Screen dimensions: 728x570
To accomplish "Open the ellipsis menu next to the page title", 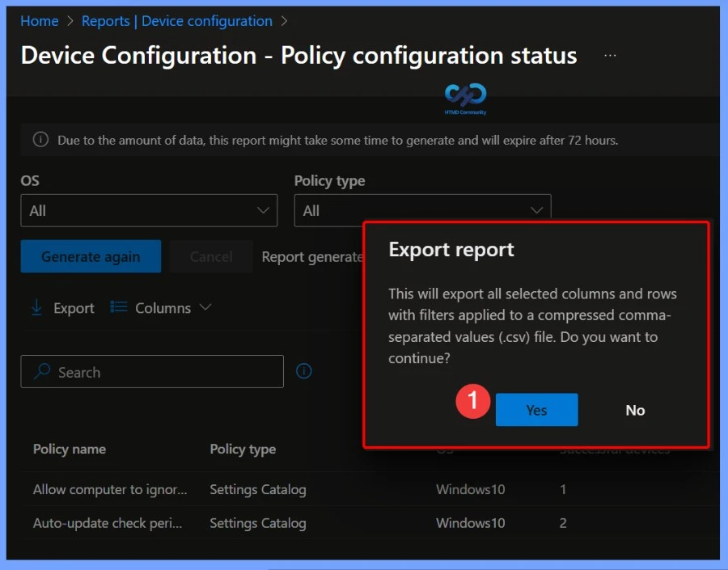I will tap(609, 55).
